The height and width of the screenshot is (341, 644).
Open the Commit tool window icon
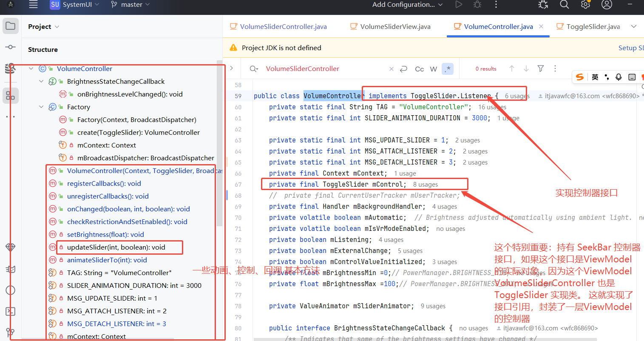click(x=11, y=47)
